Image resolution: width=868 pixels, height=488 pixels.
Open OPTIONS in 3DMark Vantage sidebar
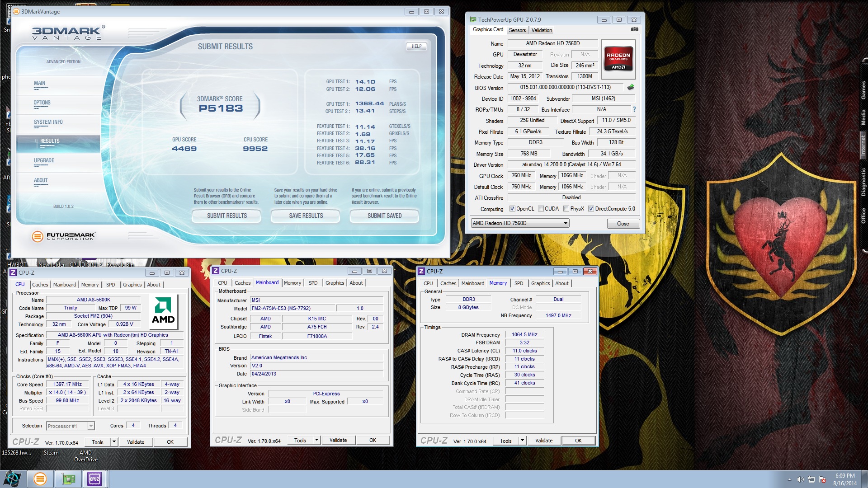[42, 103]
